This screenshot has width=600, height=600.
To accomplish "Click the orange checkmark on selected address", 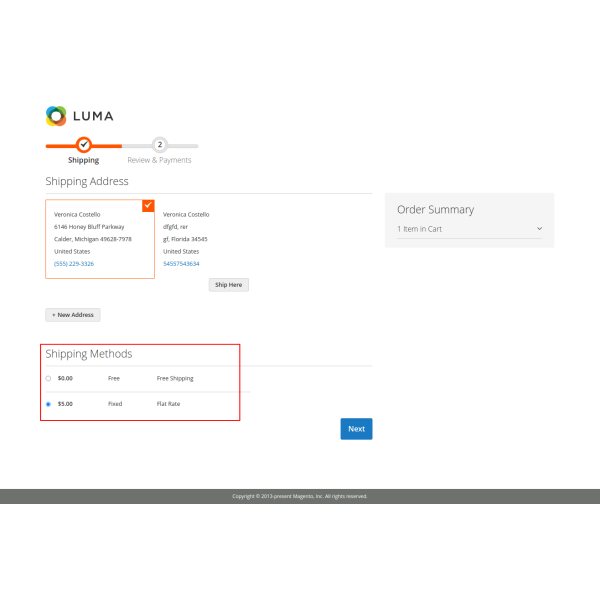I will coord(148,205).
